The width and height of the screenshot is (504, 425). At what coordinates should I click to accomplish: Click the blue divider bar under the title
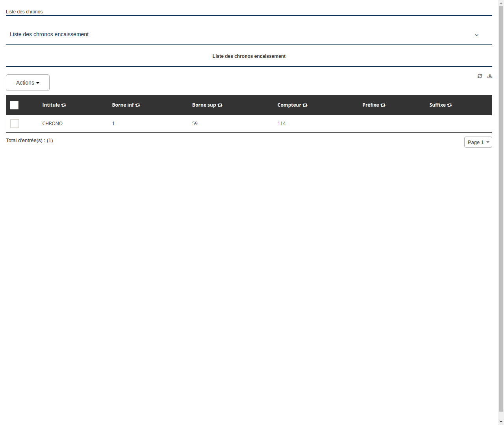[249, 66]
